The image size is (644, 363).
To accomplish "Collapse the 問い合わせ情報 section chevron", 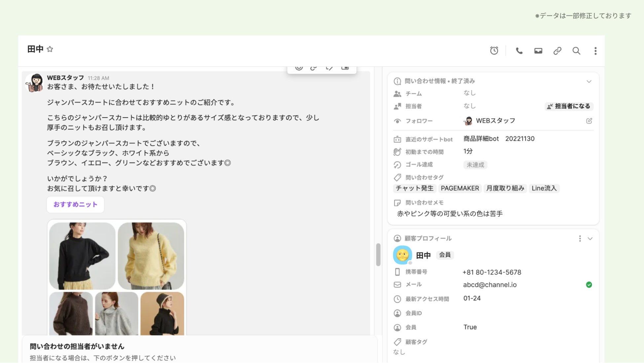I will [589, 81].
